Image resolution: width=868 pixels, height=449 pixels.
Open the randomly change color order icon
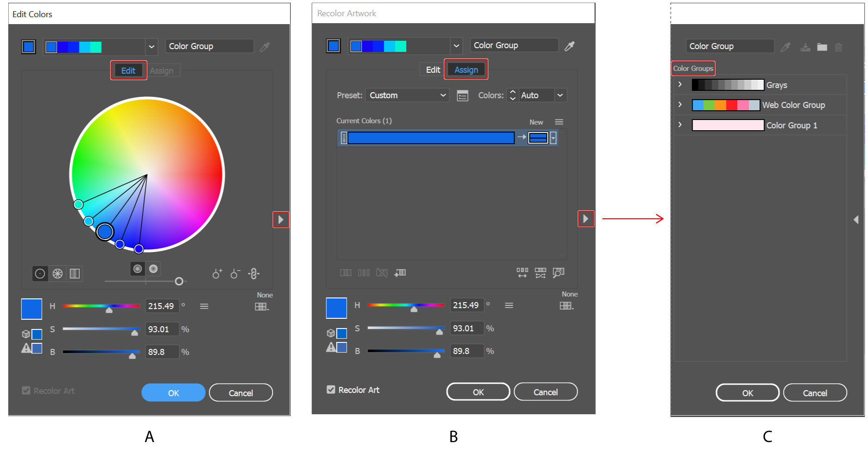[x=540, y=273]
